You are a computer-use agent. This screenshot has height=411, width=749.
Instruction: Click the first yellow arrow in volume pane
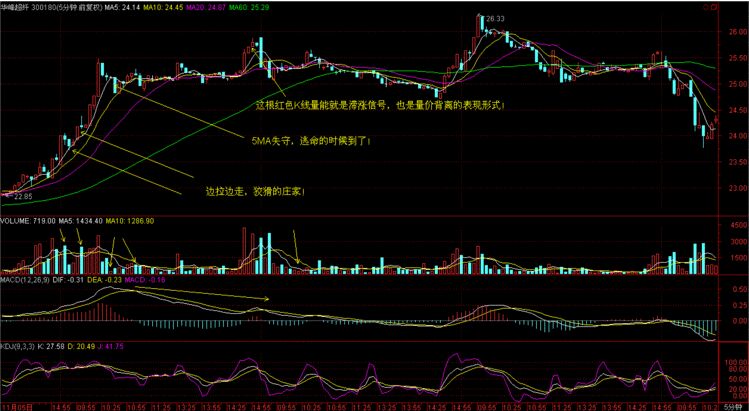tap(63, 236)
